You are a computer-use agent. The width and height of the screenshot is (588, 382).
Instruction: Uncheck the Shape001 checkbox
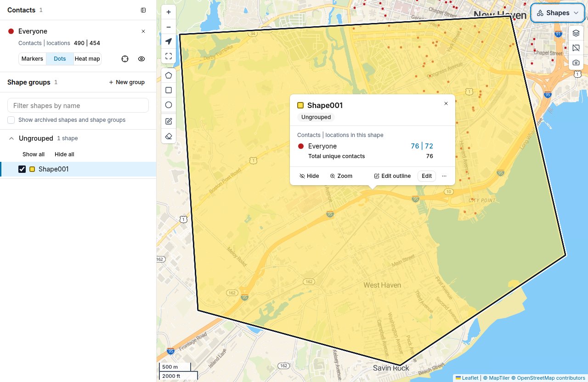[22, 169]
